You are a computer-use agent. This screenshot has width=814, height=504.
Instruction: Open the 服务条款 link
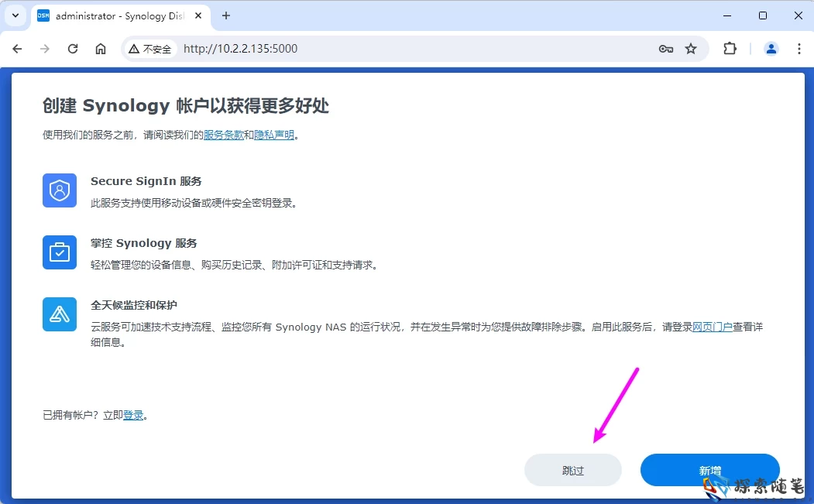(x=224, y=135)
